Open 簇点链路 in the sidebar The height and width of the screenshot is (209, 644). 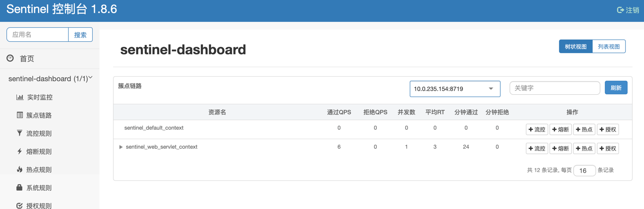click(x=39, y=115)
